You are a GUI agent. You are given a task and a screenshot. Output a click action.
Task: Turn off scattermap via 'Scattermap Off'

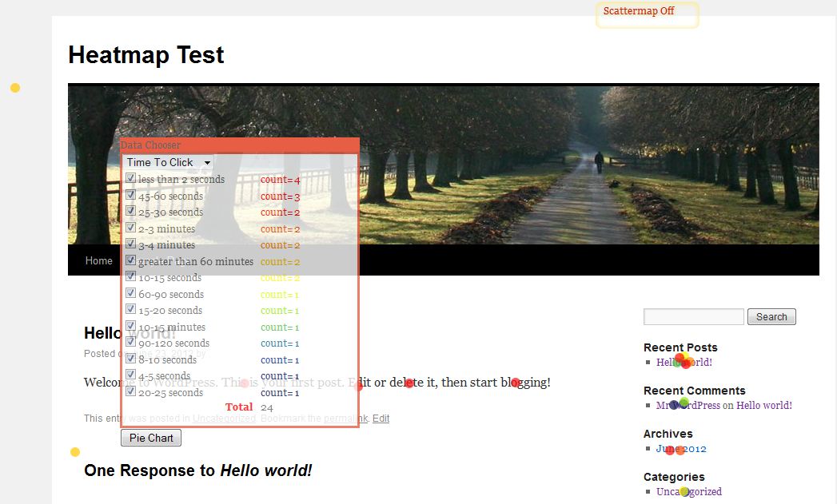tap(639, 10)
